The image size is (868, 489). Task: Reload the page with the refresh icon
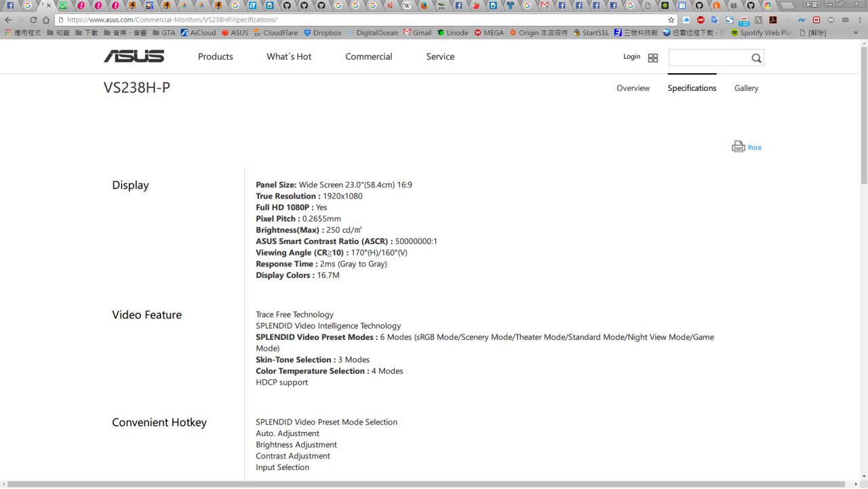click(33, 20)
